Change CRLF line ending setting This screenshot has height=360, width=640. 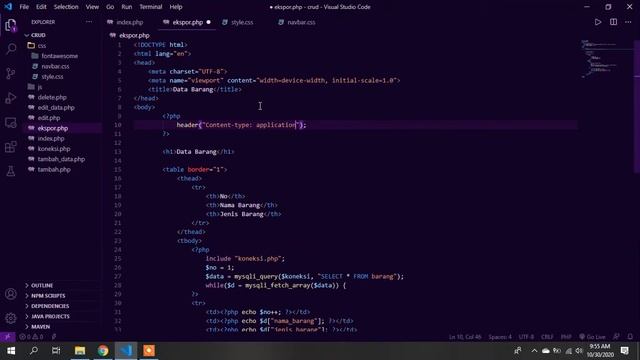pyautogui.click(x=547, y=337)
